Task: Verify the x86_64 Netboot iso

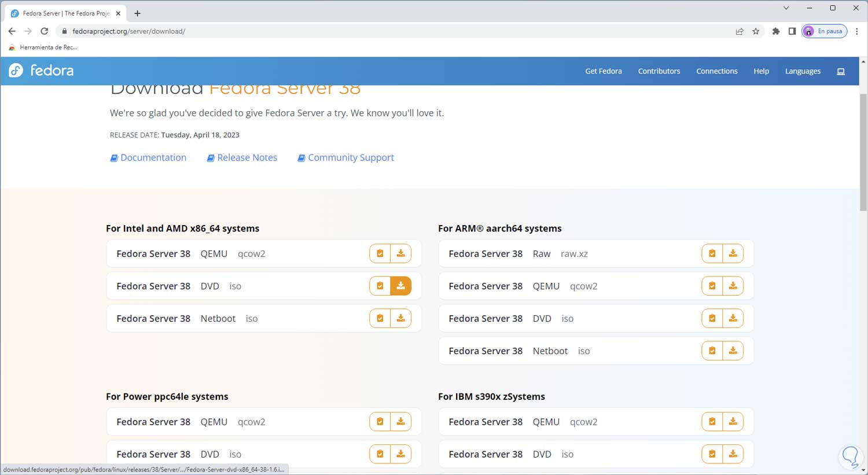Action: [x=380, y=318]
